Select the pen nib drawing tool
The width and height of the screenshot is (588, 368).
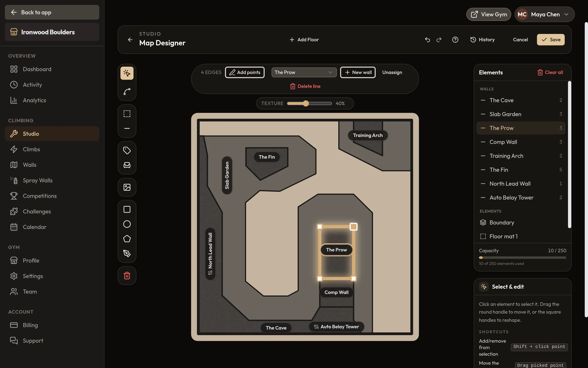[127, 254]
